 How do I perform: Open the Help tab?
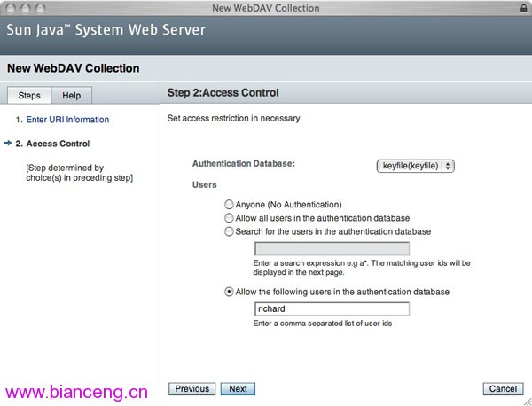click(71, 96)
